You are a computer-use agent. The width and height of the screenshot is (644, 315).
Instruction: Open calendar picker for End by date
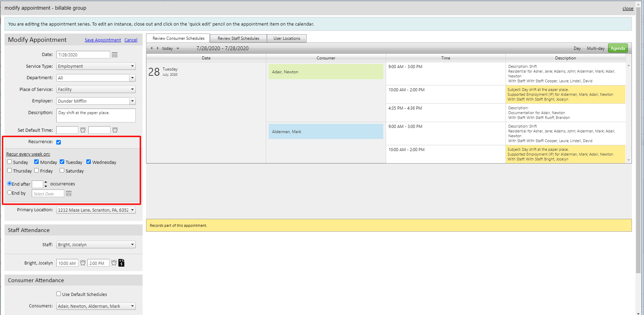pyautogui.click(x=69, y=194)
